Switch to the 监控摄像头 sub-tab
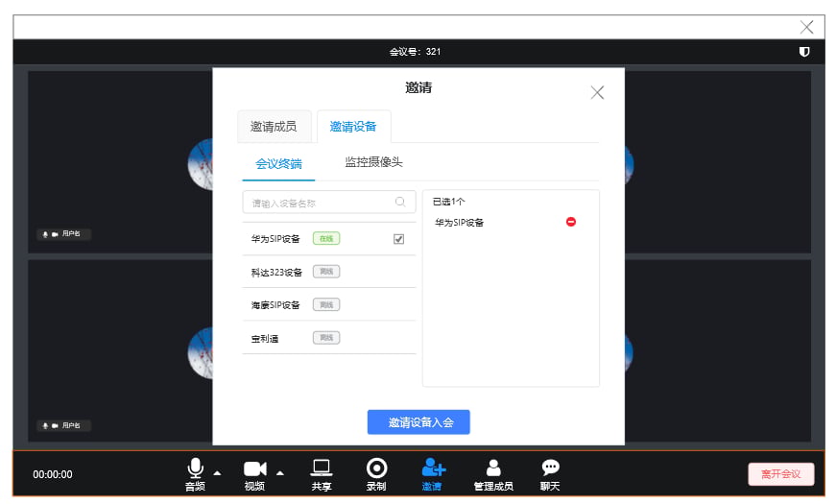 (x=373, y=162)
